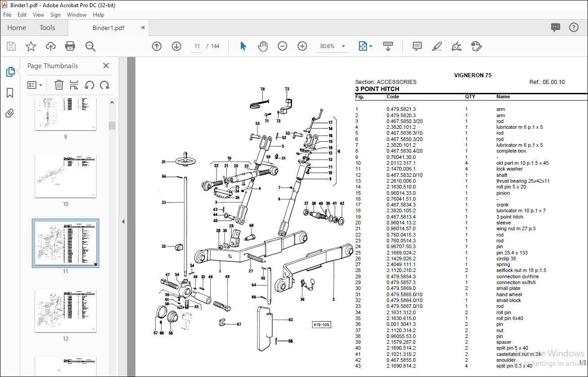Print the document using the printer icon
Viewport: 588px width, 377px height.
tap(70, 46)
